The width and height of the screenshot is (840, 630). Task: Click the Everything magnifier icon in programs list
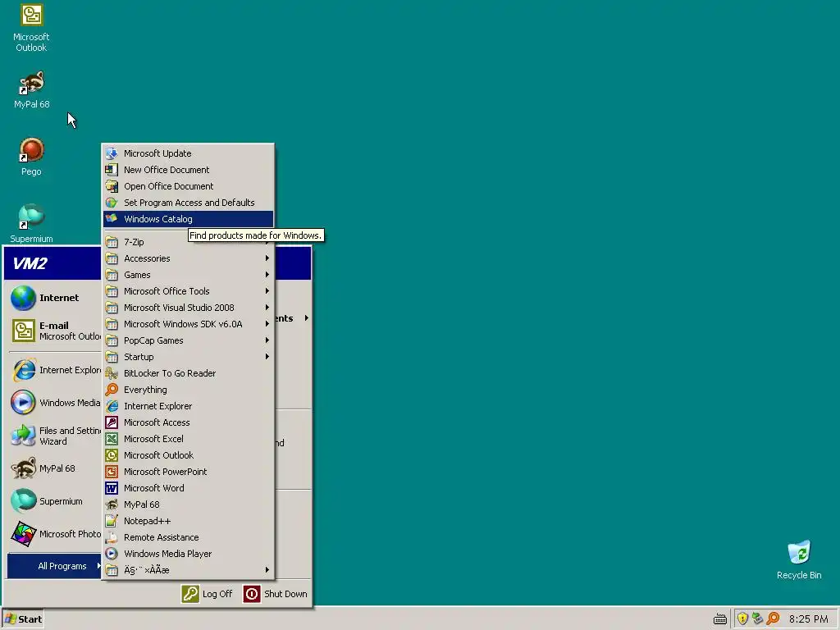tap(112, 390)
